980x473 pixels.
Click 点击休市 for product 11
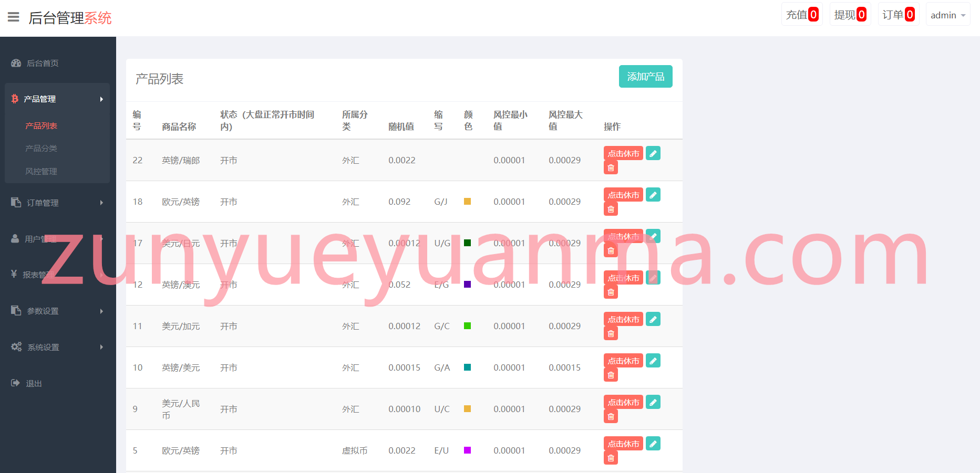click(x=623, y=319)
